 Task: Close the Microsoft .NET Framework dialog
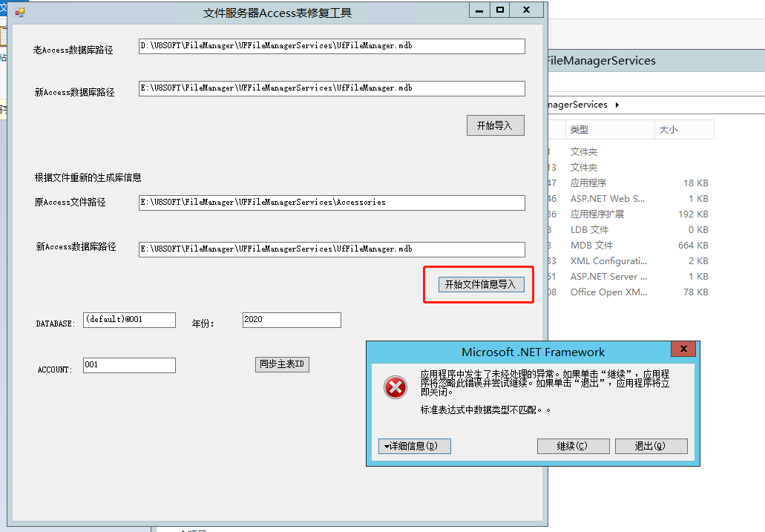683,349
